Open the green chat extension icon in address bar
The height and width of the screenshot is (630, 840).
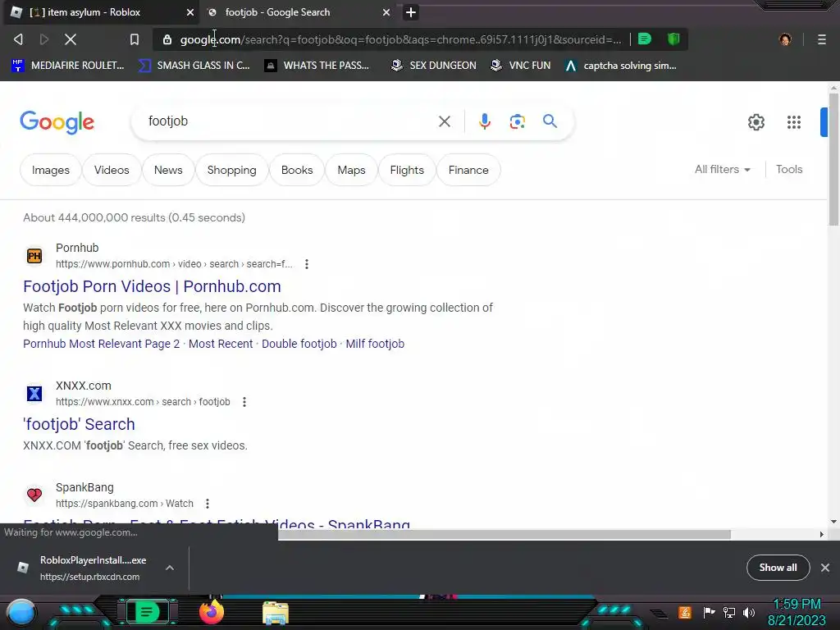(645, 39)
